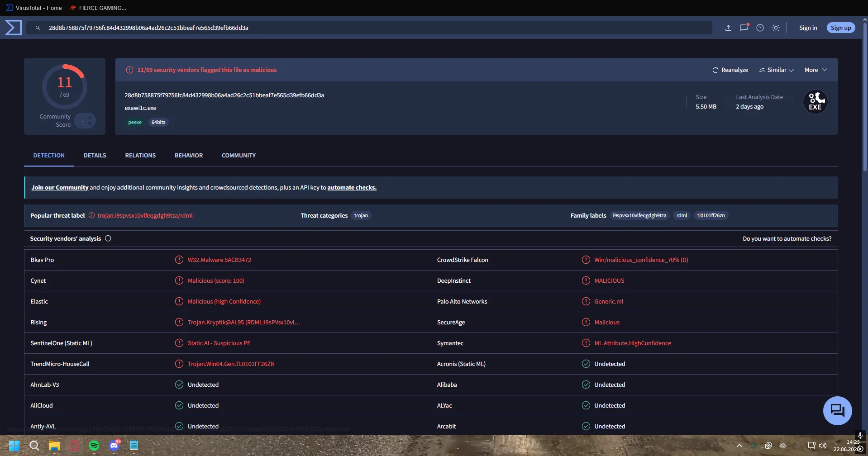Click the search magnifier icon

pos(38,28)
